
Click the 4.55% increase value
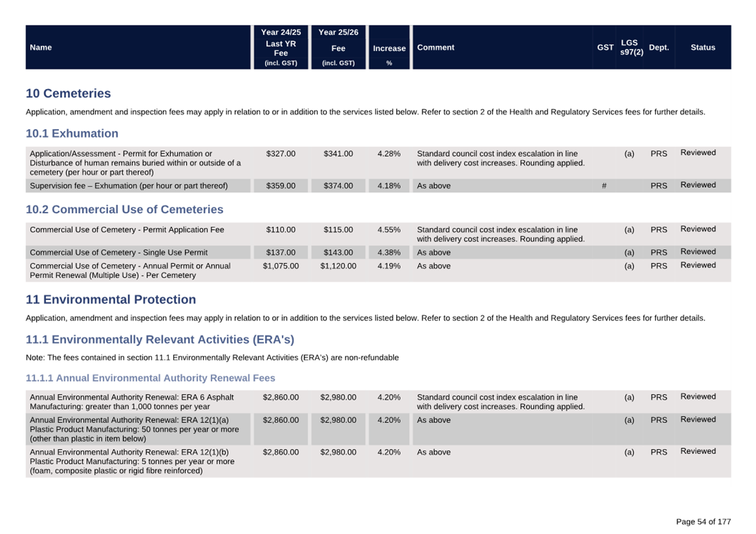pyautogui.click(x=389, y=230)
